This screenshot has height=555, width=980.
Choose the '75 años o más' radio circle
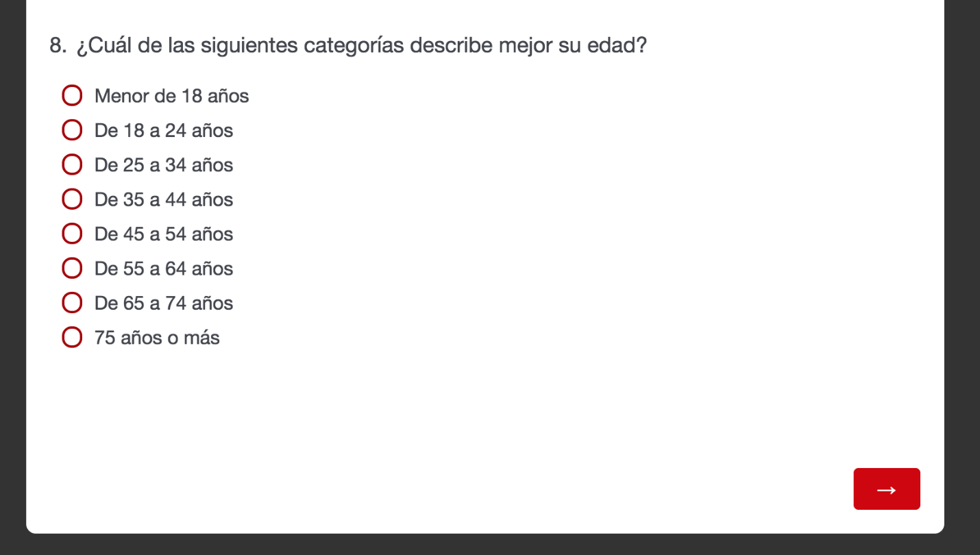coord(72,337)
